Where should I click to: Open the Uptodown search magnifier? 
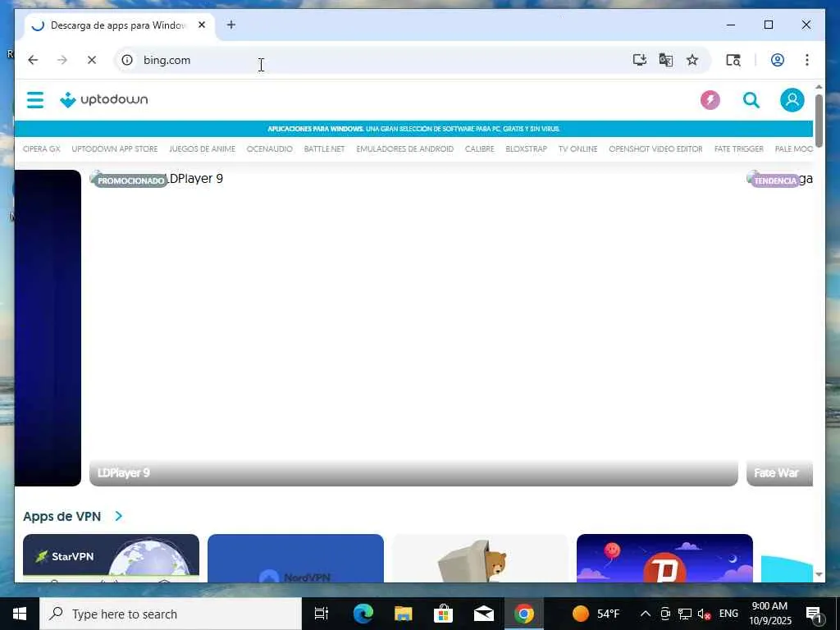point(751,99)
